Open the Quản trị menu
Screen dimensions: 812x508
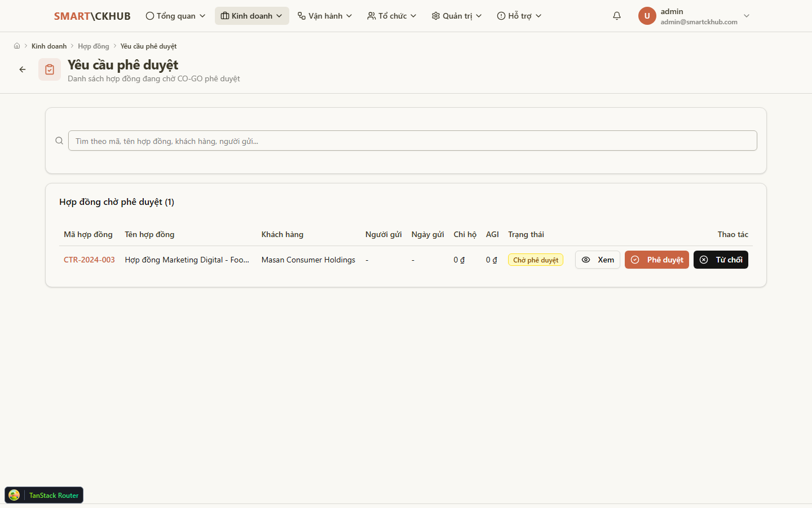pyautogui.click(x=457, y=16)
